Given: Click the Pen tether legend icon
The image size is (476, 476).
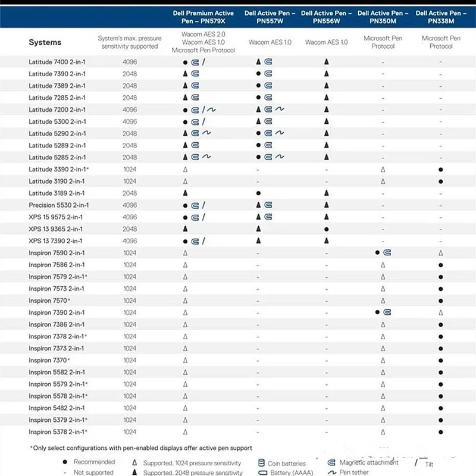Looking at the screenshot, I should pos(333,472).
